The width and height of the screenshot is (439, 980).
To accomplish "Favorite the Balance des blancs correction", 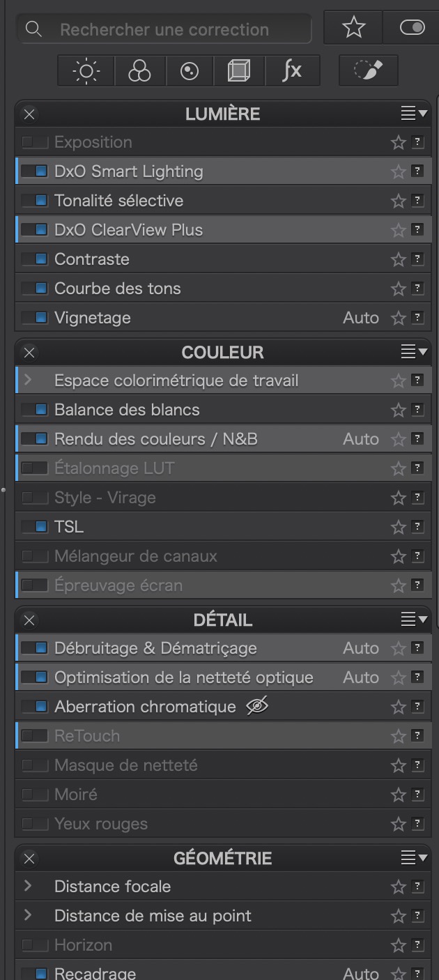I will [398, 411].
